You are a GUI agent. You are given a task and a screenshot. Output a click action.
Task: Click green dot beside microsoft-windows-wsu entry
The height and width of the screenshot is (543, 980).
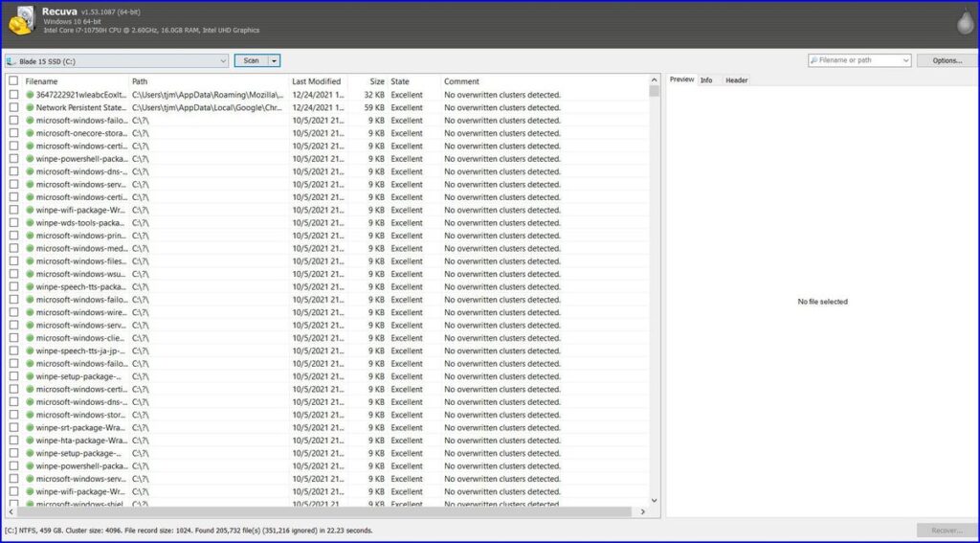(x=30, y=274)
